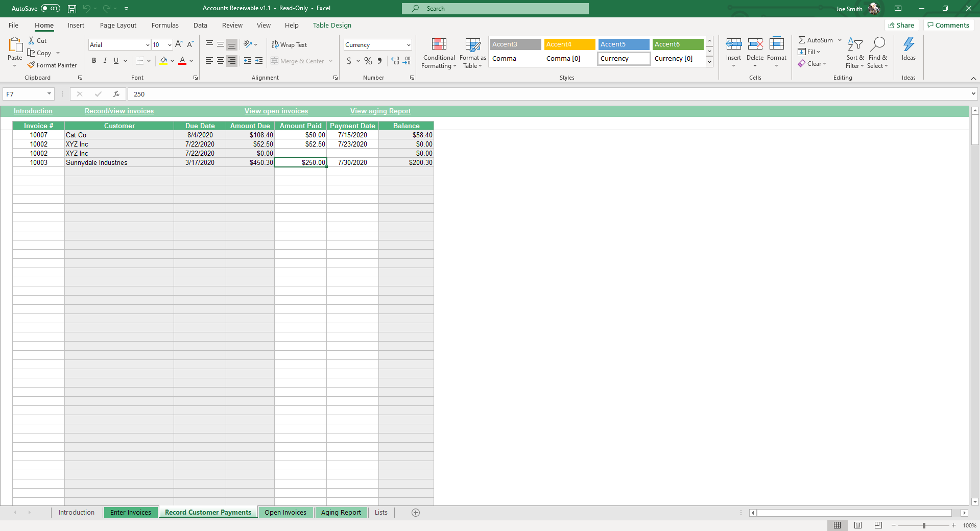Click the Share button

[902, 26]
